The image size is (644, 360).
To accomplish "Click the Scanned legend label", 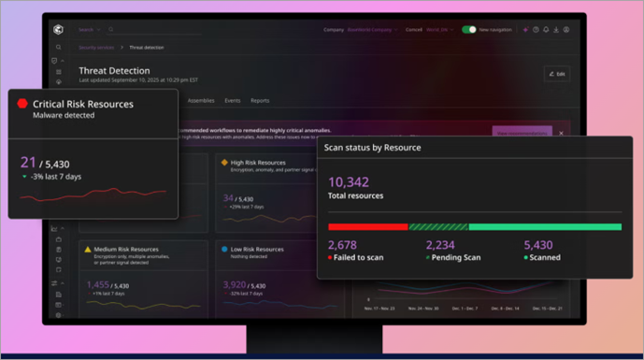I will point(545,258).
